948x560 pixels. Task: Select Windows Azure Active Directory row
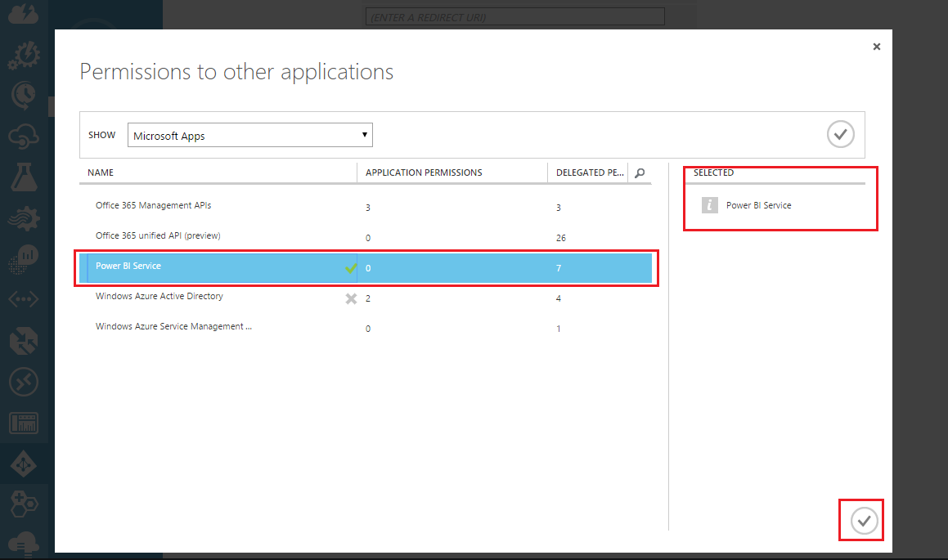(365, 297)
